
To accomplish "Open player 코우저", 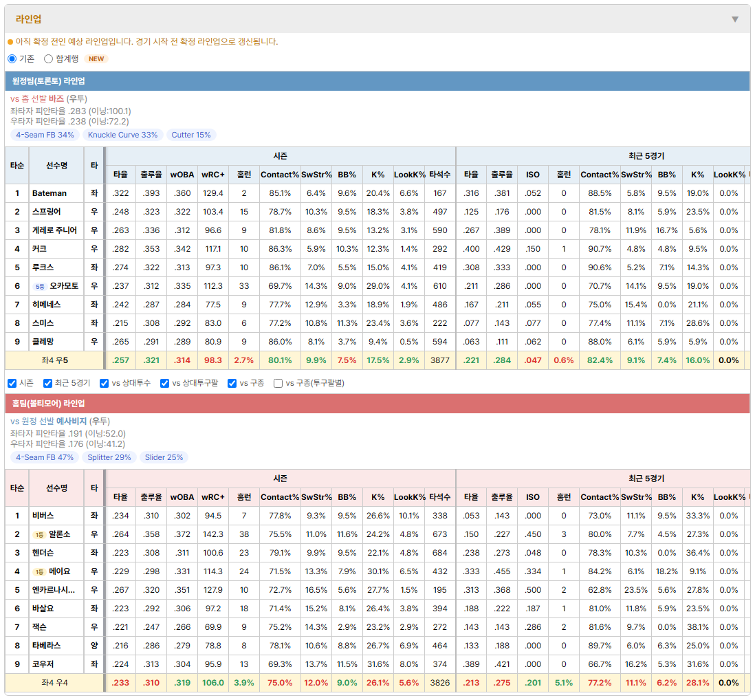I will pyautogui.click(x=43, y=664).
